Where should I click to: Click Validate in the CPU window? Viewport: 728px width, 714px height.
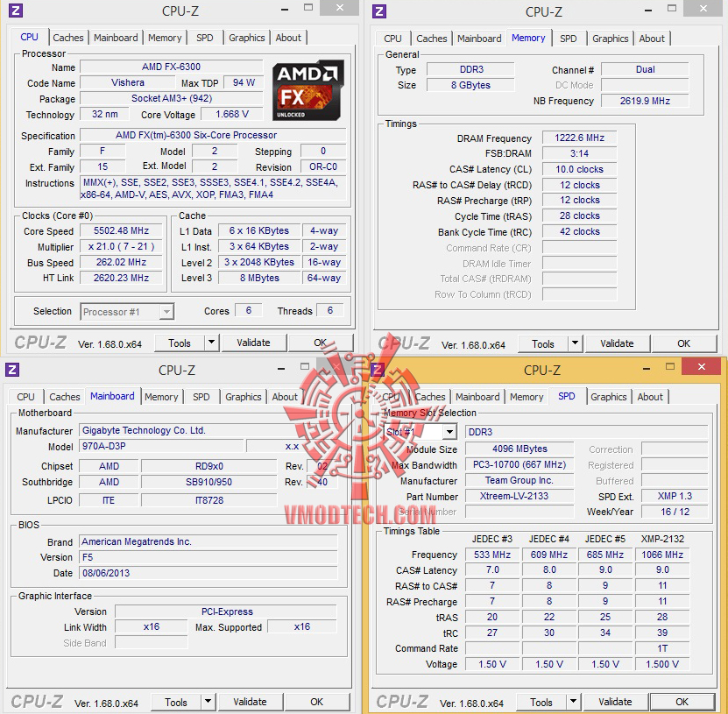[253, 343]
